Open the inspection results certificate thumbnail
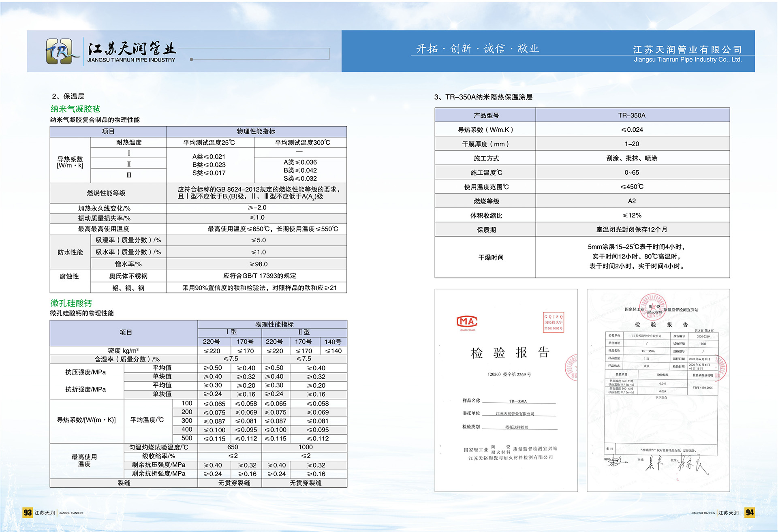The height and width of the screenshot is (532, 778). (x=658, y=390)
